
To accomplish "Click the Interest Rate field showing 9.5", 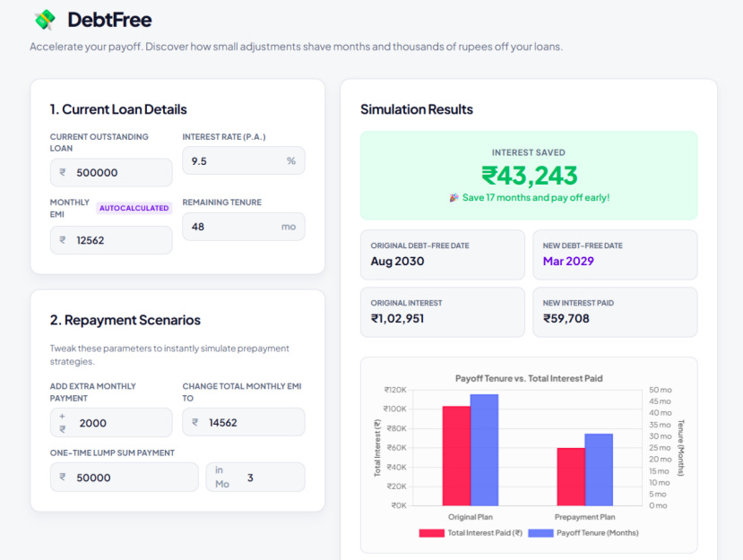I will (244, 160).
